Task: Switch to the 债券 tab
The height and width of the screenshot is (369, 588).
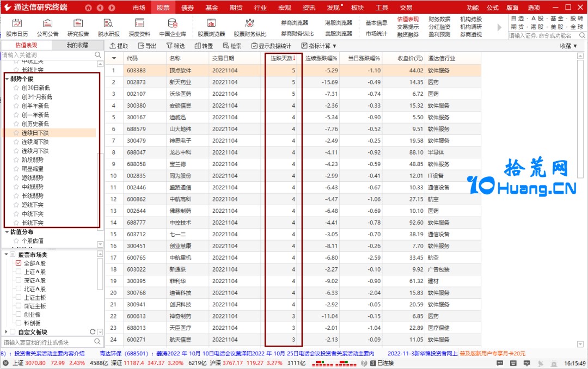Action: tap(187, 8)
